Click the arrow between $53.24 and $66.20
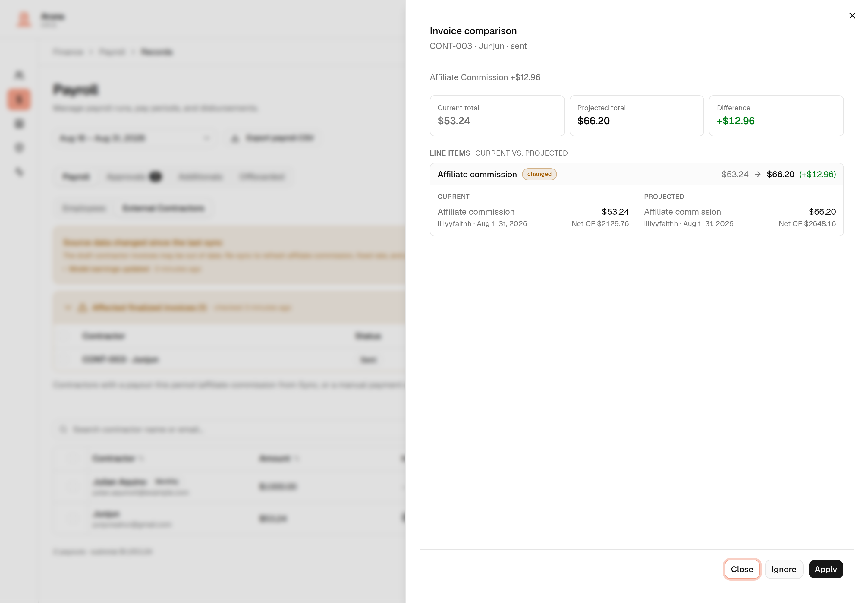Image resolution: width=868 pixels, height=603 pixels. [x=757, y=174]
